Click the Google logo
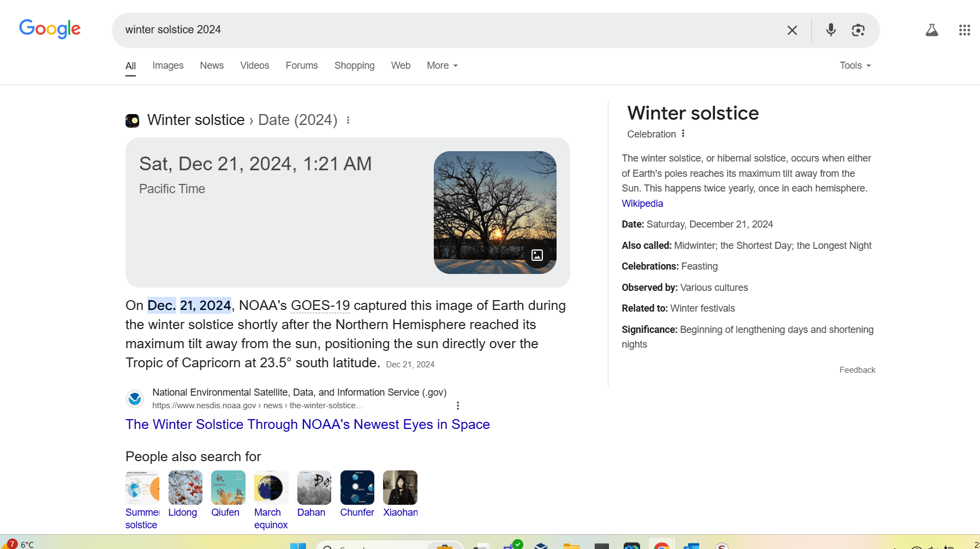This screenshot has height=549, width=980. (50, 28)
